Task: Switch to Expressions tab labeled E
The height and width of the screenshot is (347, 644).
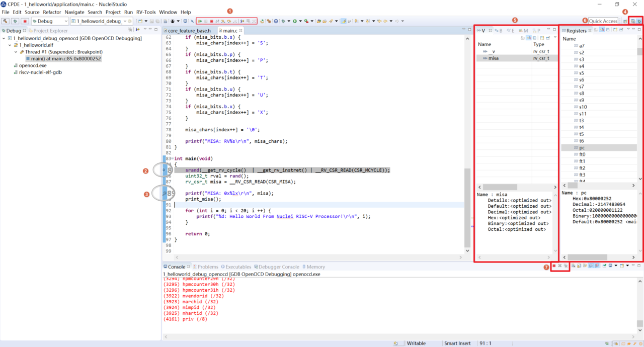Action: coord(510,31)
